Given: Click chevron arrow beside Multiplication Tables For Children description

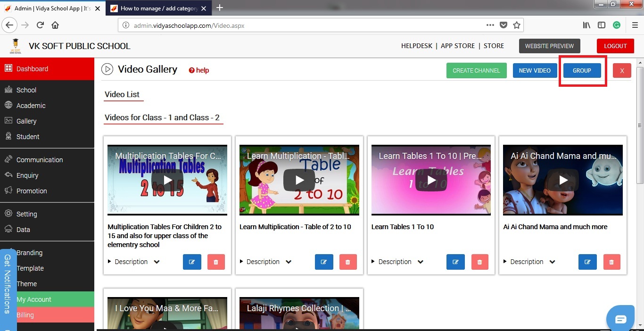Looking at the screenshot, I should tap(157, 262).
